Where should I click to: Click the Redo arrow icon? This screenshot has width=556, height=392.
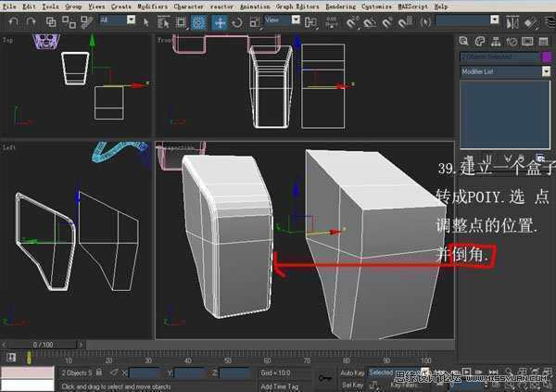tap(32, 22)
